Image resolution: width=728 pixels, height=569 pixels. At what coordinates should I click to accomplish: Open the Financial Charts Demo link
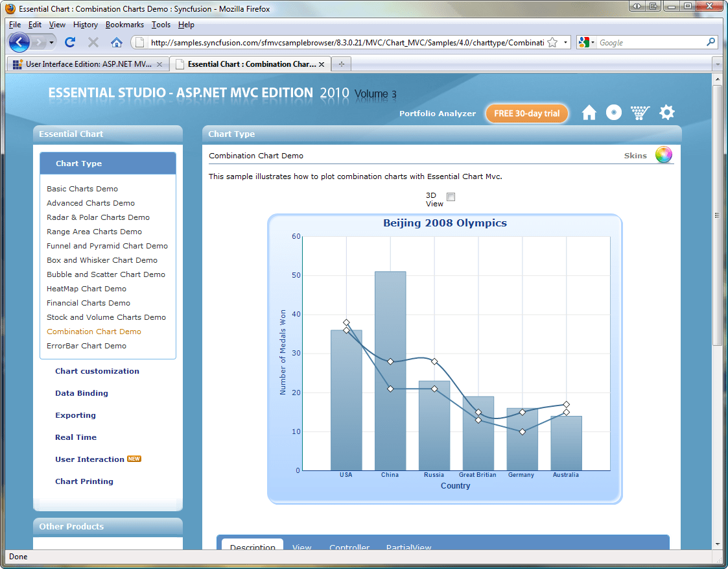pyautogui.click(x=88, y=303)
